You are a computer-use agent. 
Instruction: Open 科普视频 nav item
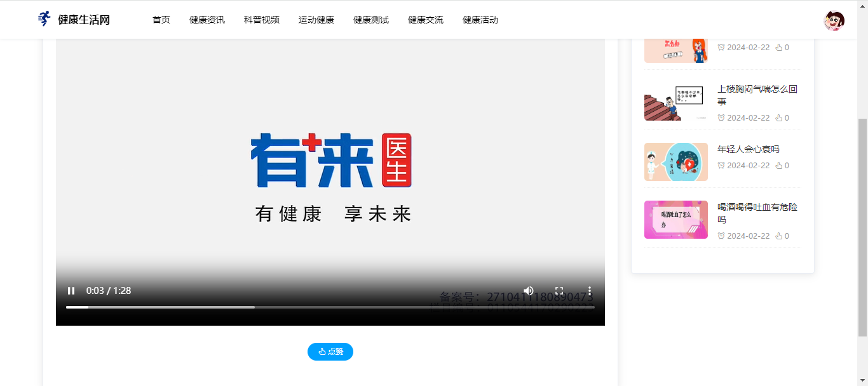tap(262, 20)
